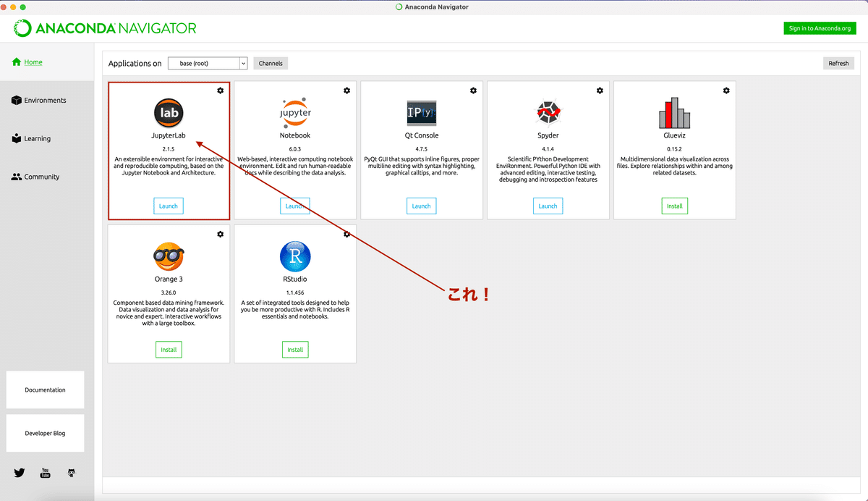This screenshot has width=868, height=501.
Task: Click the JupyterLab version 2.1.5 text
Action: coord(169,148)
